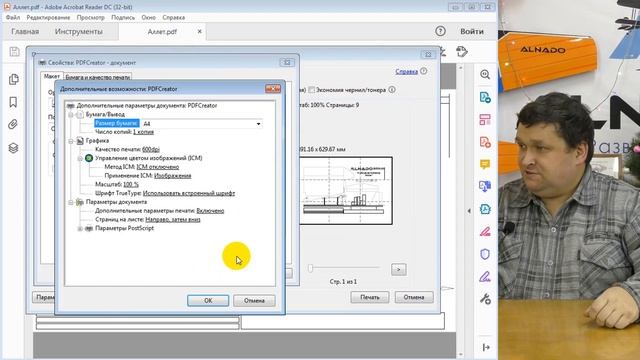
Task: Open Create PDF tool icon
Action: point(485,142)
